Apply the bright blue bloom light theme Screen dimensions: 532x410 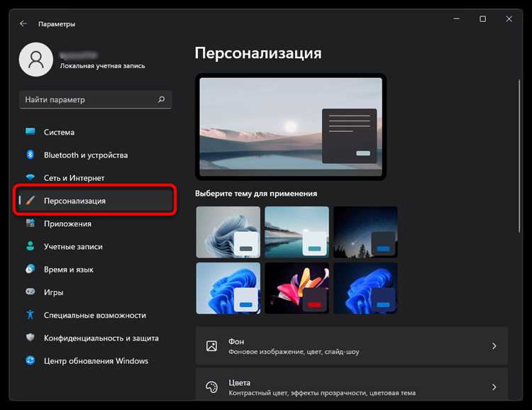click(228, 288)
